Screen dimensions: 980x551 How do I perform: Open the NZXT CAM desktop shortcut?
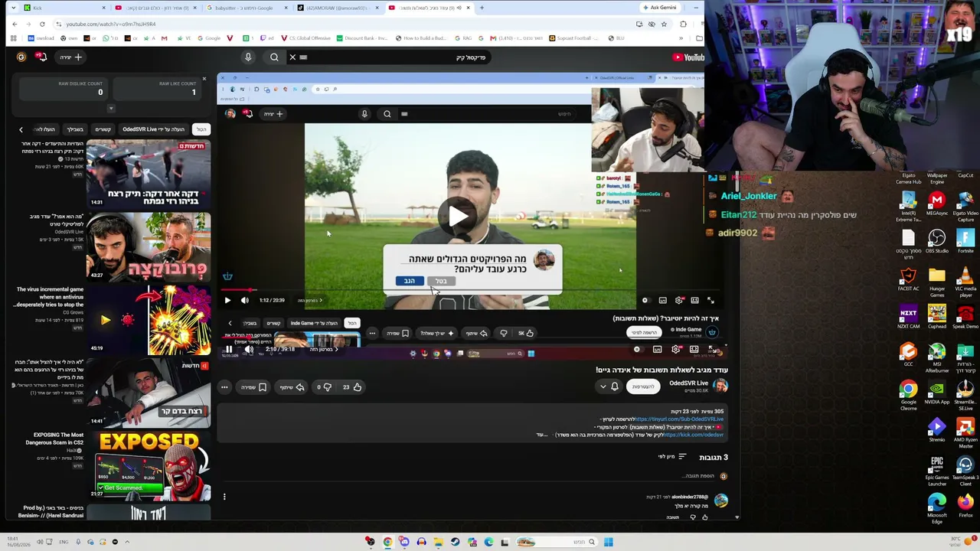coord(909,316)
